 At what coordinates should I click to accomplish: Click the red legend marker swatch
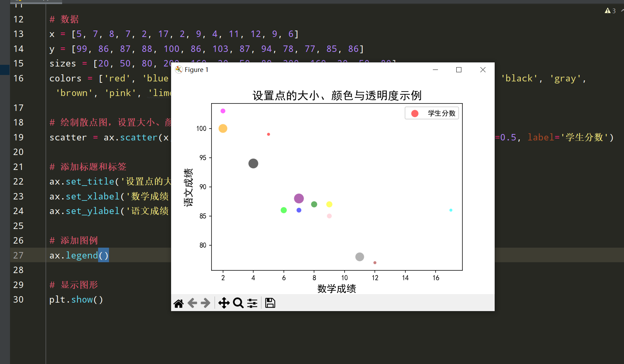point(415,114)
